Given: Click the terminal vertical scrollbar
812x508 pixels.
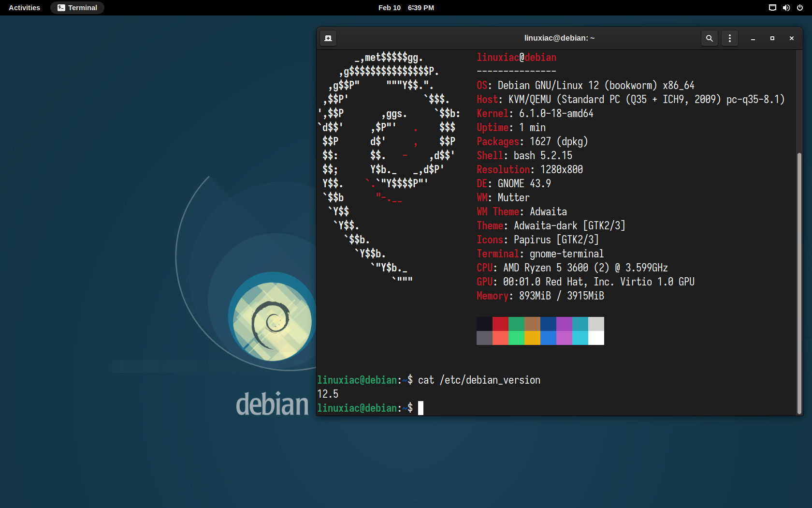Looking at the screenshot, I should pyautogui.click(x=799, y=283).
